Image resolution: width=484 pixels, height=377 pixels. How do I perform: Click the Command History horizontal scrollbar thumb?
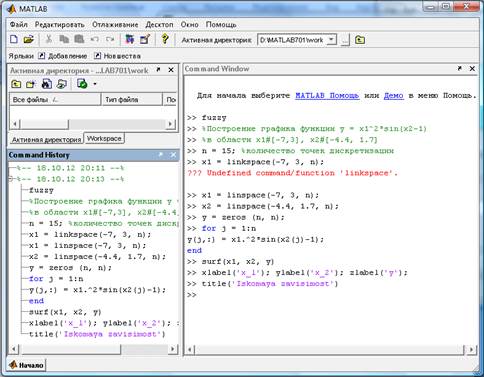coord(71,349)
